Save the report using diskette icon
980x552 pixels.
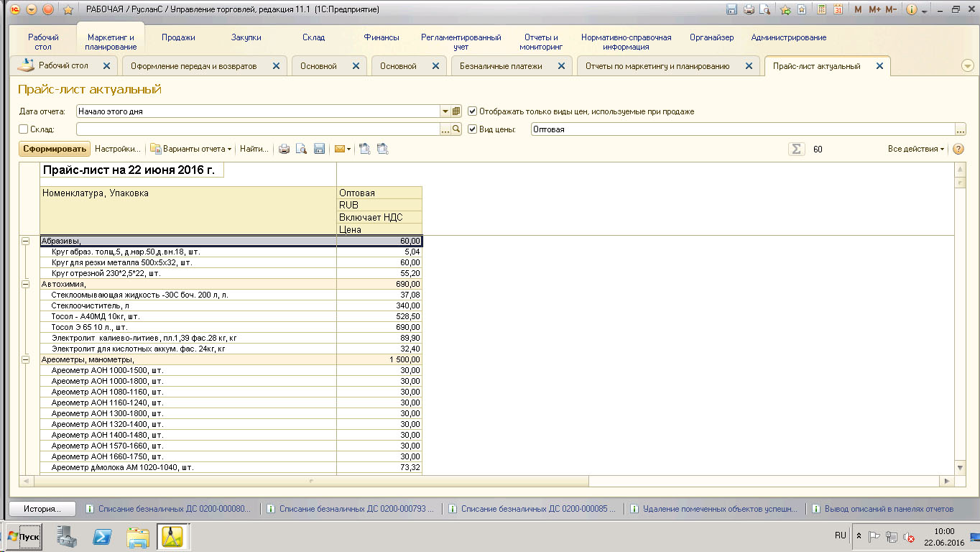coord(319,149)
